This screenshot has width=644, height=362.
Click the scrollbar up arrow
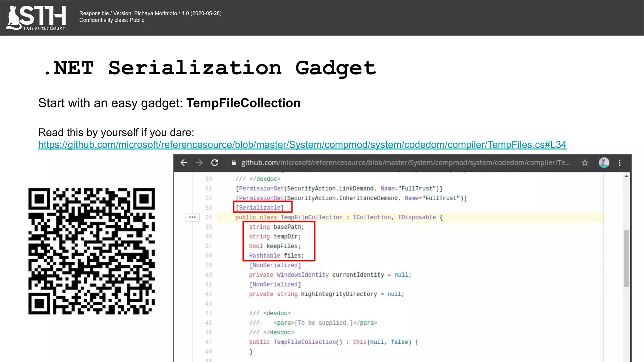[x=626, y=176]
